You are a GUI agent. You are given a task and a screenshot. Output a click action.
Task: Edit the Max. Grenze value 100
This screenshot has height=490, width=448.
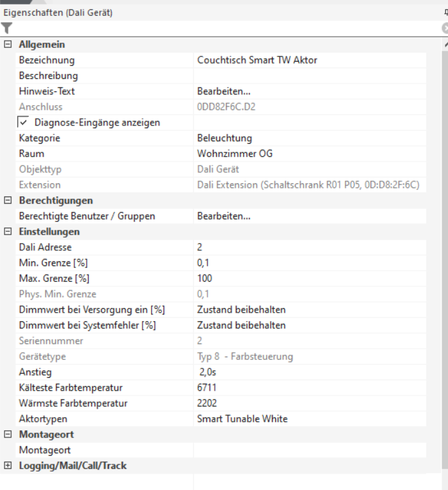click(310, 278)
